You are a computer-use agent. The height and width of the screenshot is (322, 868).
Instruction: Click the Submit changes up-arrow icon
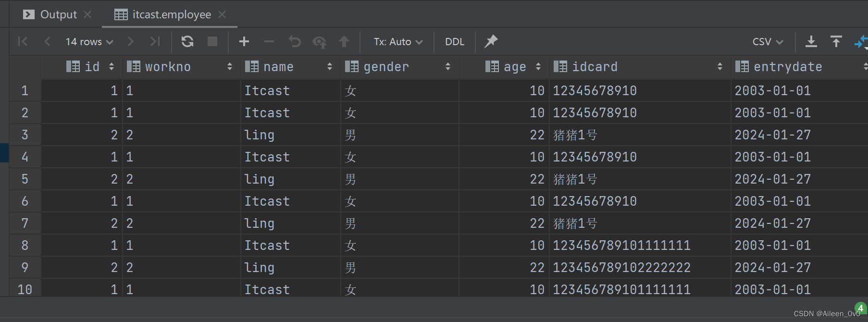pos(344,42)
